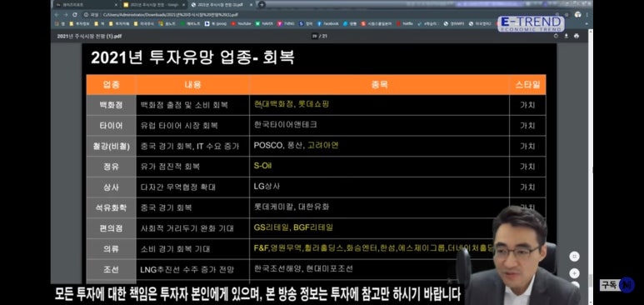Click the 내용 column header
Image resolution: width=644 pixels, height=305 pixels.
(x=192, y=85)
